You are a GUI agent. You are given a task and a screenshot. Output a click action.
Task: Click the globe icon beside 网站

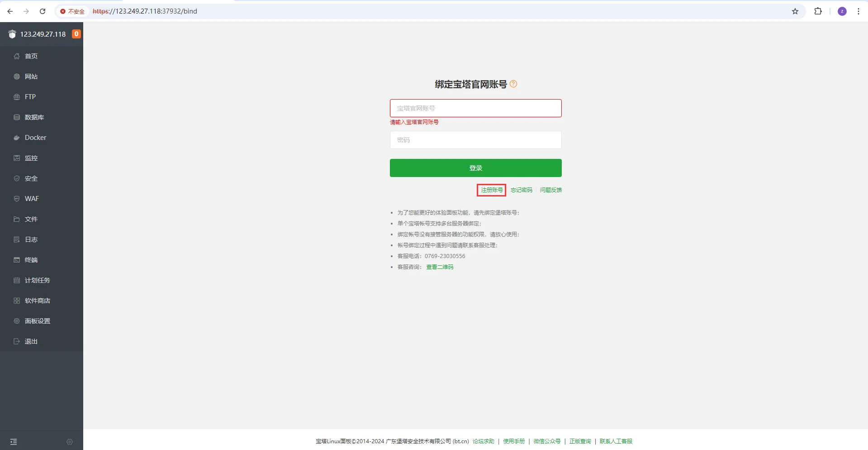point(17,77)
